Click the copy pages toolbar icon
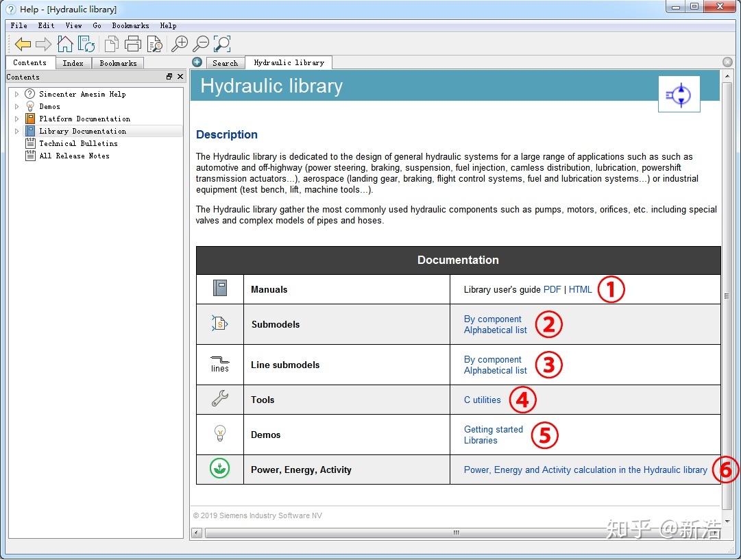Image resolution: width=741 pixels, height=560 pixels. click(x=112, y=44)
